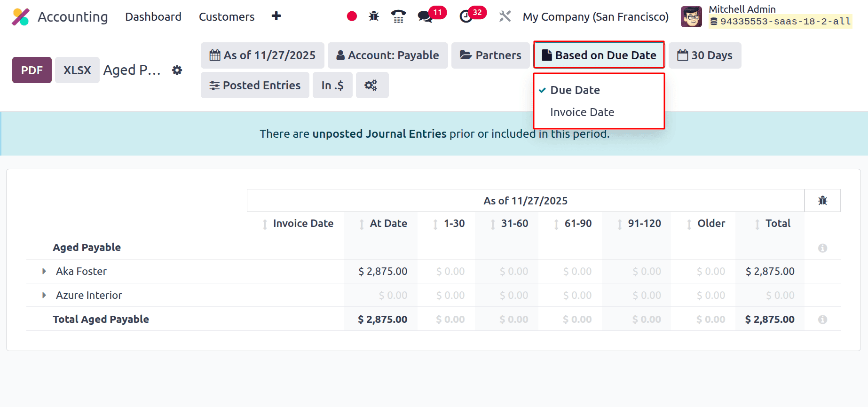Open the messages chat icon with 11 badge
The image size is (868, 407).
point(426,16)
